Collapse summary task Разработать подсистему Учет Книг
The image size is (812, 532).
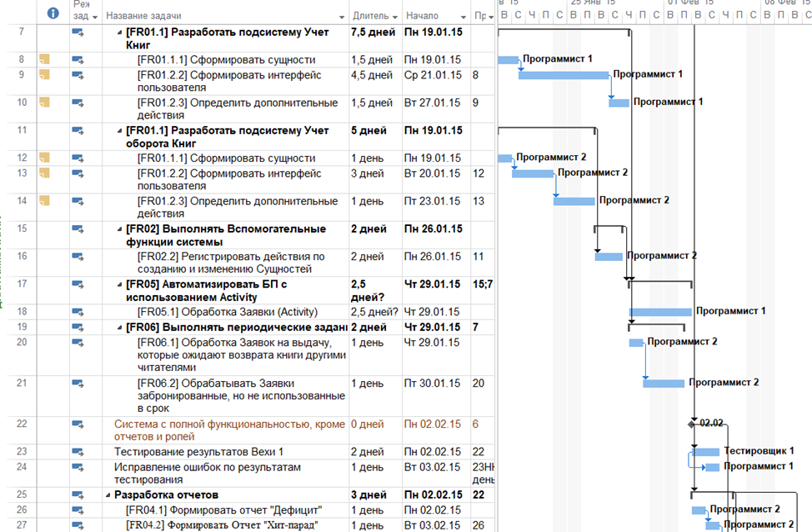click(119, 33)
